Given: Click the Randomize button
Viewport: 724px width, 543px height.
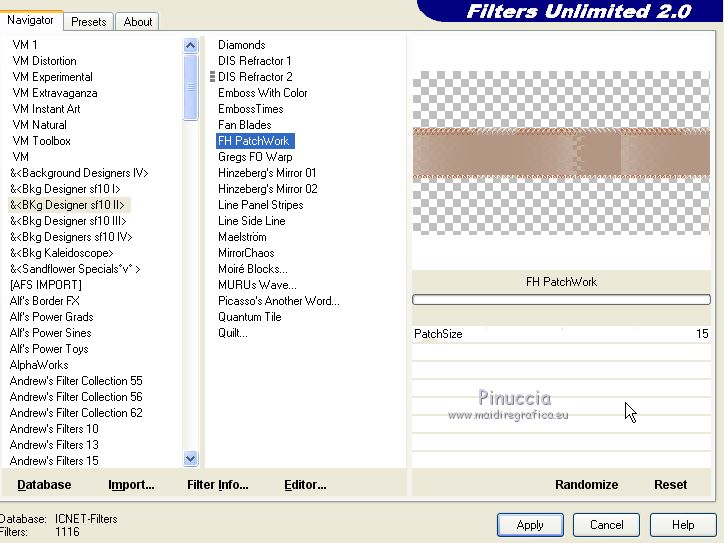Looking at the screenshot, I should (x=586, y=484).
